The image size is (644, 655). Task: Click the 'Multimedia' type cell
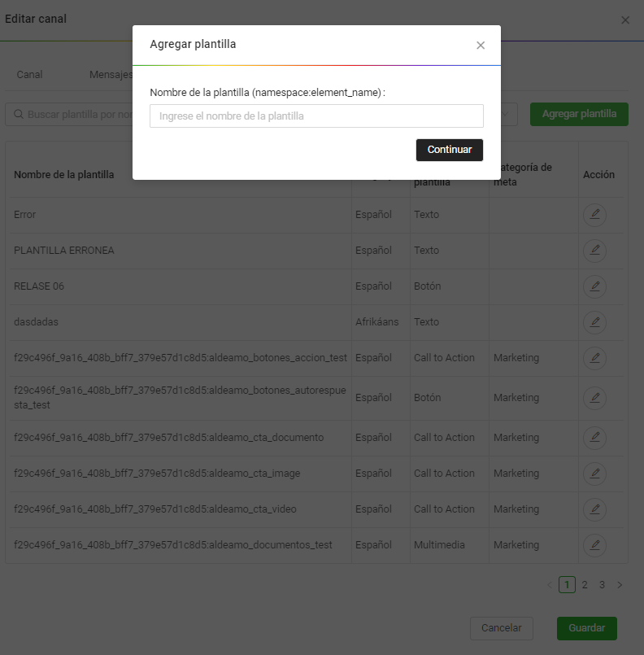point(439,545)
